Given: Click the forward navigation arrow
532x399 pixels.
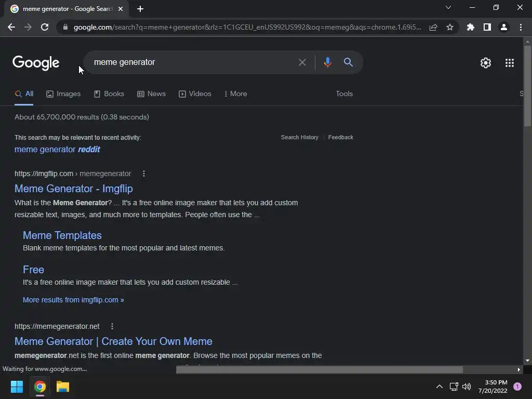Looking at the screenshot, I should click(28, 27).
